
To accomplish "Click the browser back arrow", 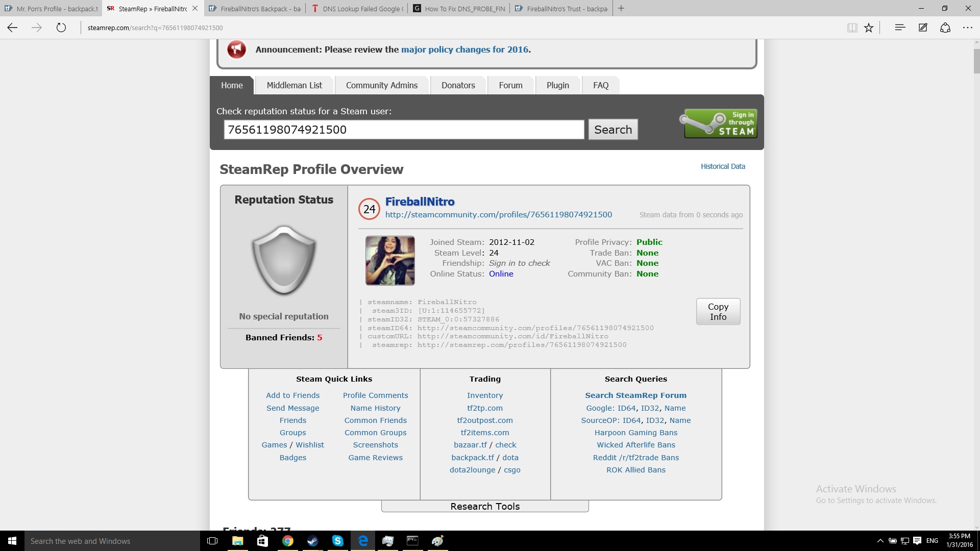I will click(x=12, y=28).
